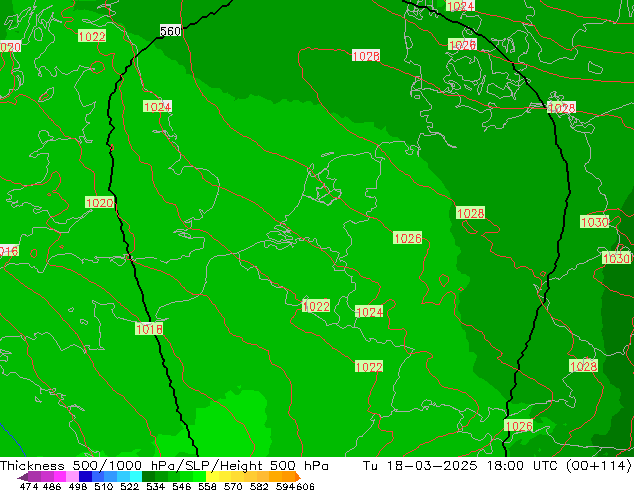This screenshot has height=490, width=634.
Task: Click the orange arrow tip of the legend
Action: [298, 477]
